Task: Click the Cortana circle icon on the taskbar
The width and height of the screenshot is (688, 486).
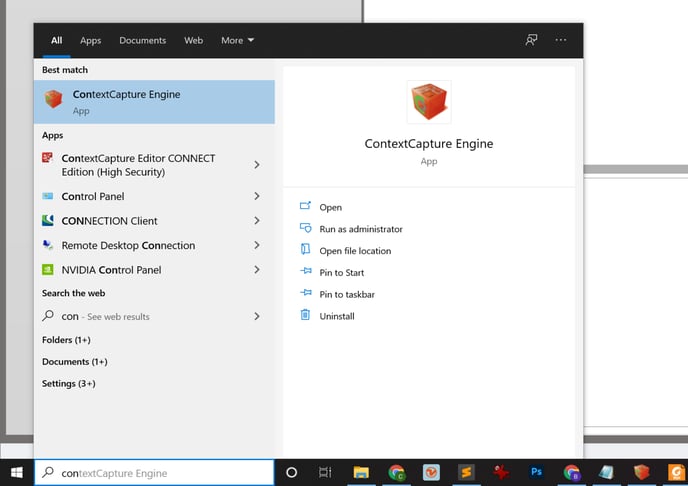Action: pos(291,472)
